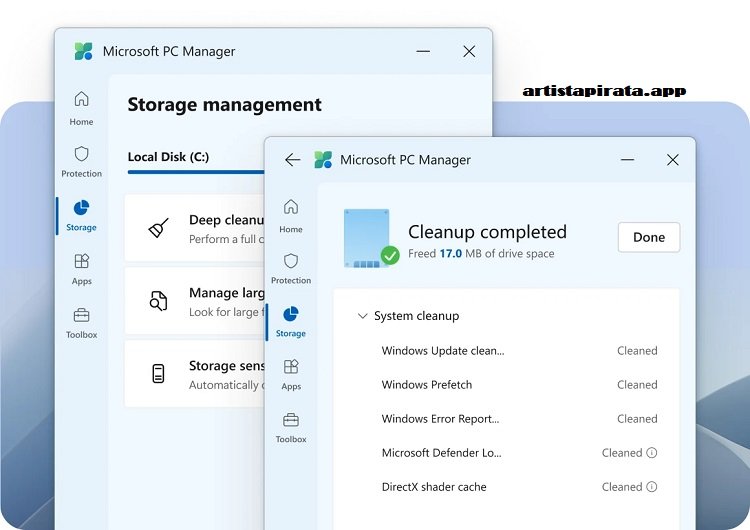
Task: Minimize the back PC Manager window
Action: coord(423,51)
